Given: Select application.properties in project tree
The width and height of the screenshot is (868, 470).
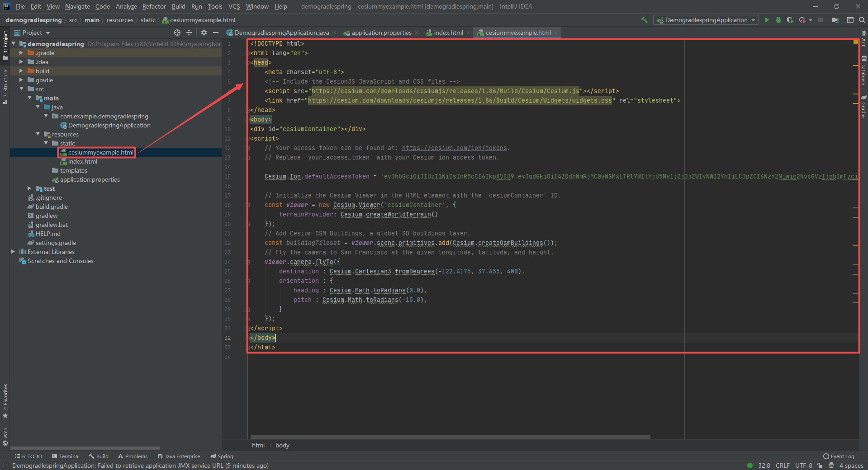Looking at the screenshot, I should click(x=90, y=179).
